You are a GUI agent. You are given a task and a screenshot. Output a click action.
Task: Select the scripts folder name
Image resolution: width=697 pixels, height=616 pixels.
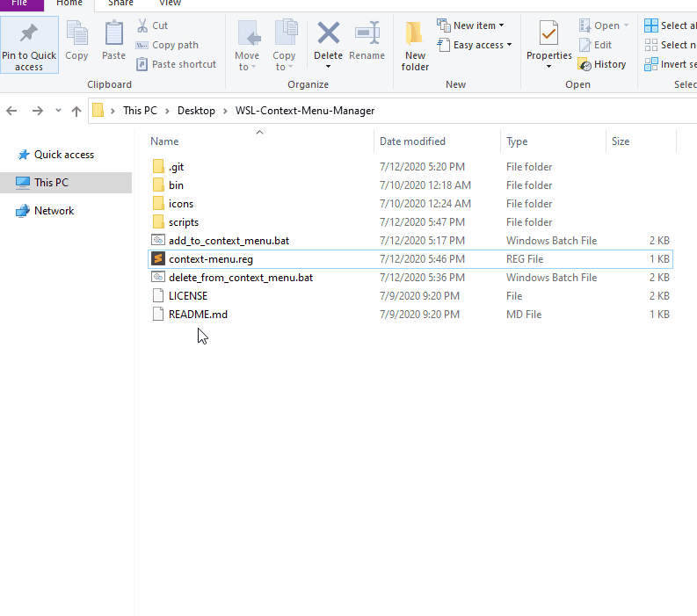coord(184,222)
